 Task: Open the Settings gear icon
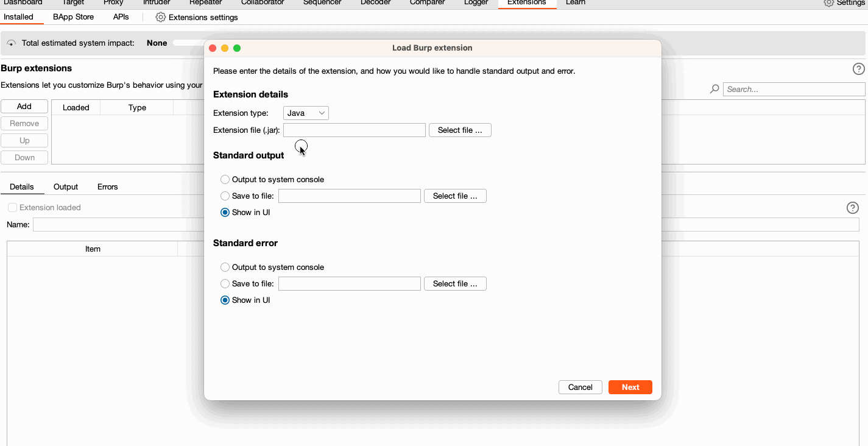tap(829, 3)
